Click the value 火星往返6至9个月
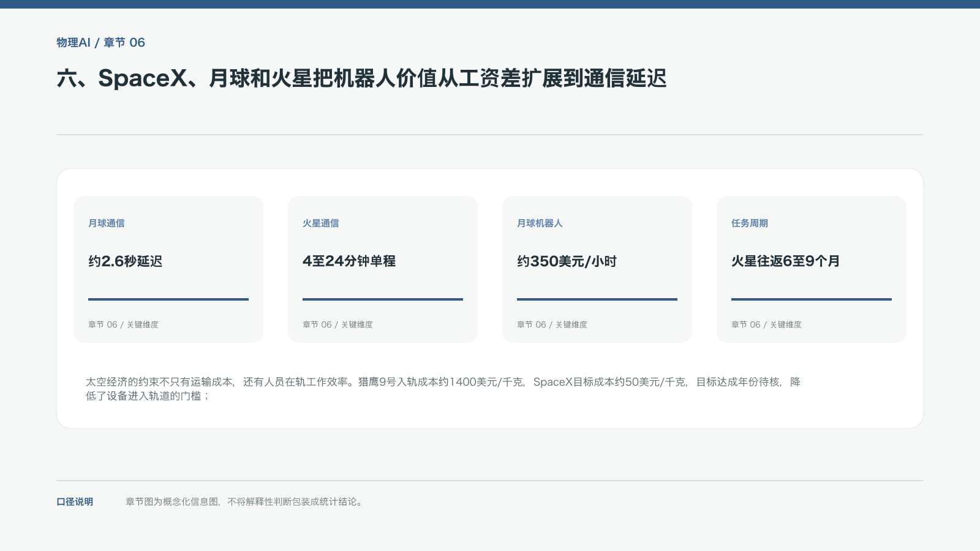The image size is (980, 551). [x=785, y=261]
